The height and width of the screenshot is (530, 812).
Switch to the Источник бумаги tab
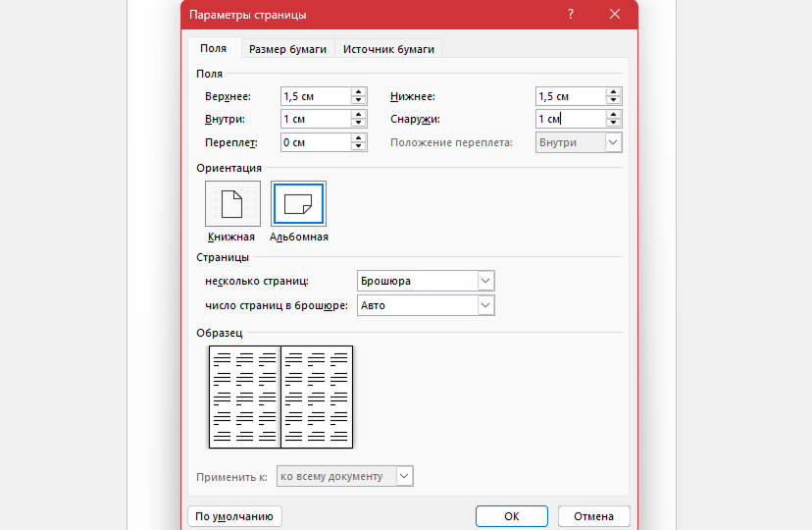[x=388, y=49]
